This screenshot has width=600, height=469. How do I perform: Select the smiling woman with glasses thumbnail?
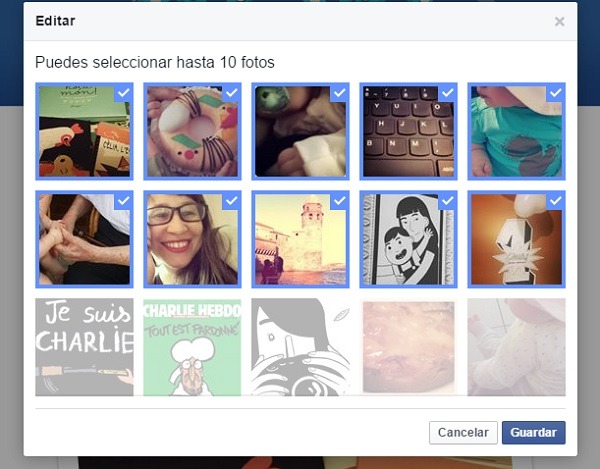(x=192, y=239)
